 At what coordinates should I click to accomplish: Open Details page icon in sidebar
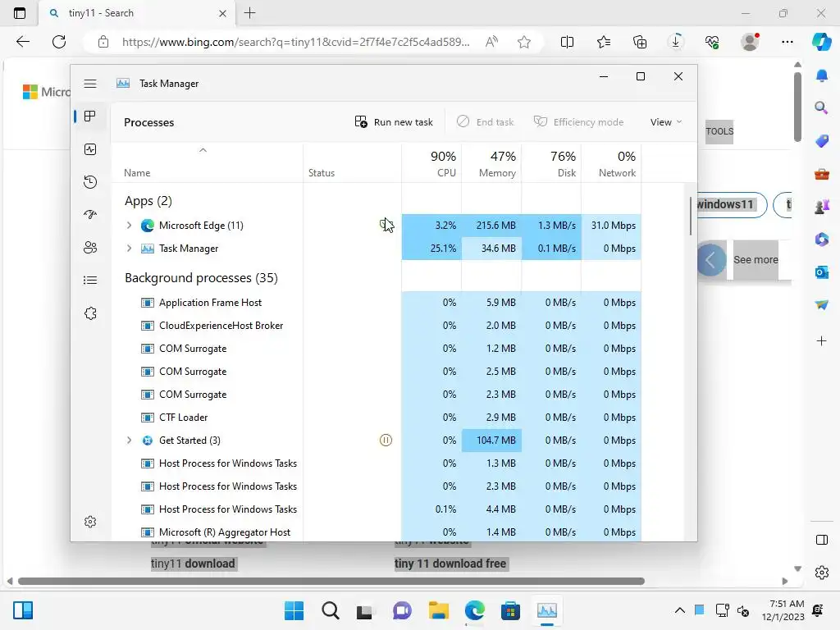(x=90, y=281)
